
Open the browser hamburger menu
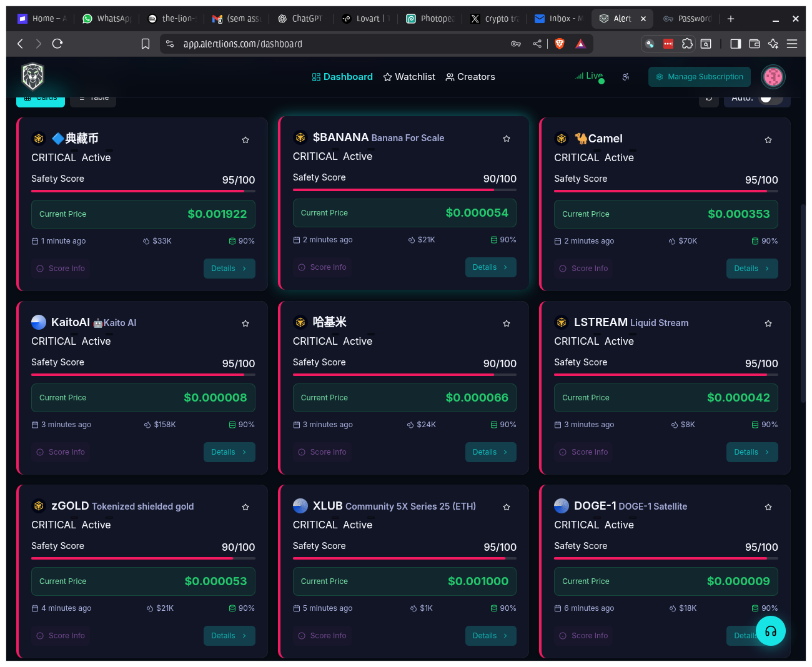coord(792,44)
